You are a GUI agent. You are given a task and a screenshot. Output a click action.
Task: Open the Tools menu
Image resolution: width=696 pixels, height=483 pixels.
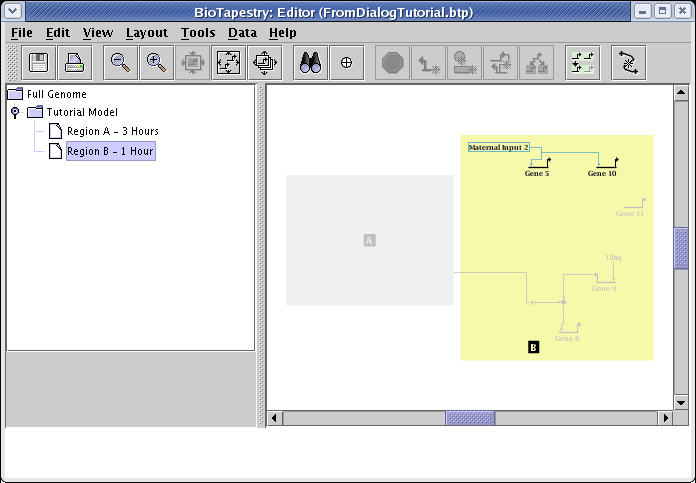[x=198, y=32]
